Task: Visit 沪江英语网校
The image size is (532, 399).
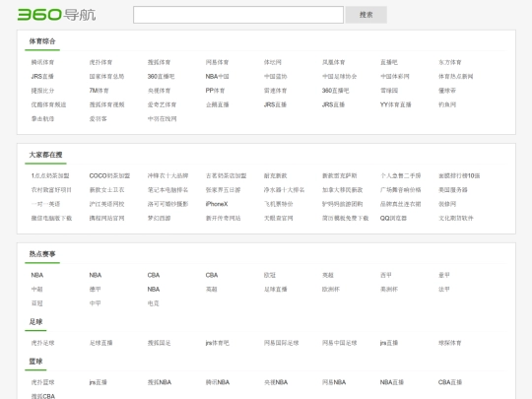Action: coord(106,204)
